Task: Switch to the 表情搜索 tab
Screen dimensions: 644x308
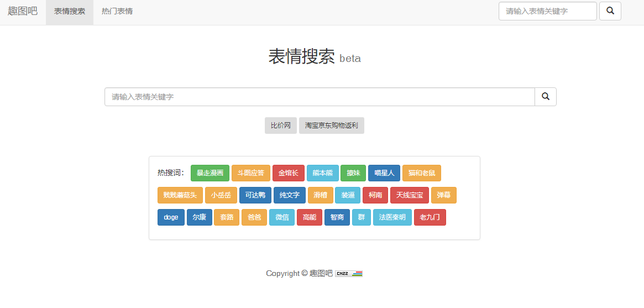Action: pos(70,11)
